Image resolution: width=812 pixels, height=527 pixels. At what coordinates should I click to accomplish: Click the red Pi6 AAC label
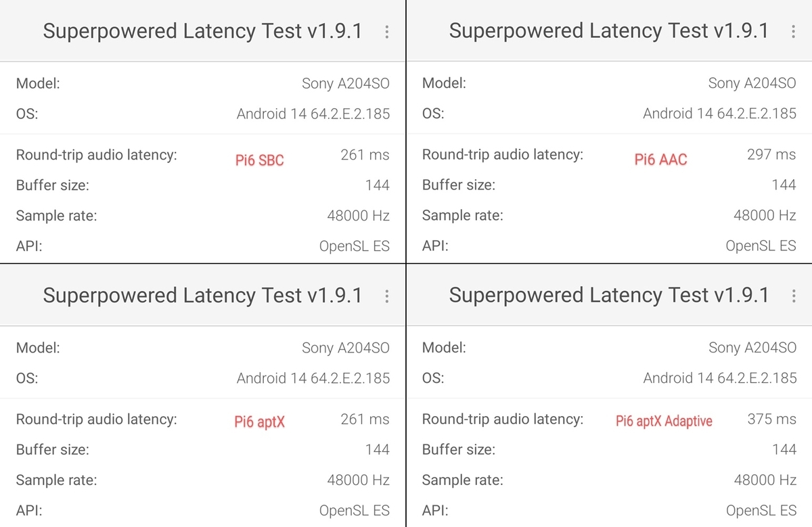click(660, 160)
